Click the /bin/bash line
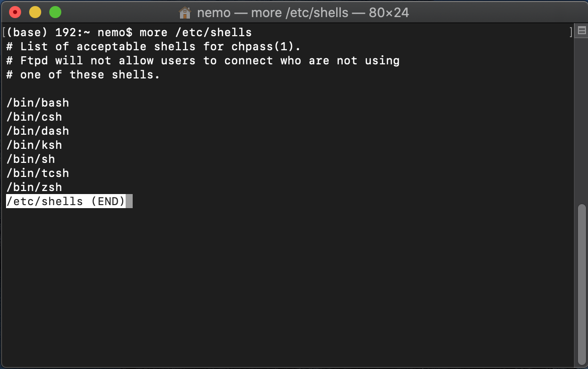This screenshot has width=588, height=369. tap(38, 103)
